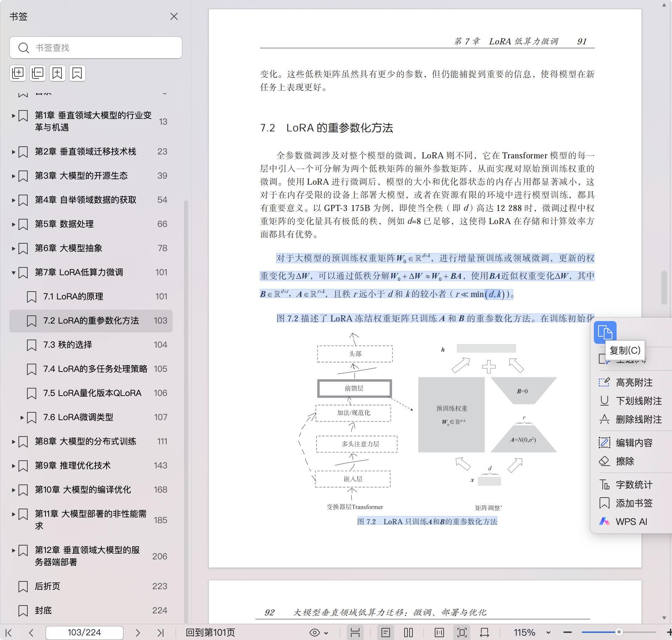
Task: Toggle two-page view mode
Action: point(408,633)
